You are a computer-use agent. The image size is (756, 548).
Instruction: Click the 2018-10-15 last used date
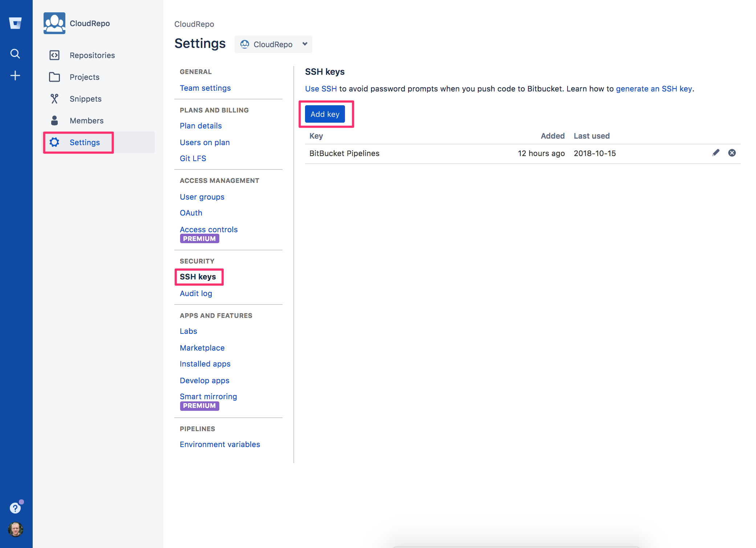click(595, 153)
